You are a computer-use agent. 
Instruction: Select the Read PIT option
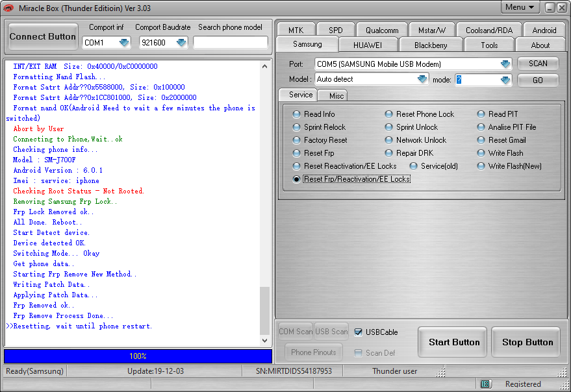pyautogui.click(x=481, y=114)
